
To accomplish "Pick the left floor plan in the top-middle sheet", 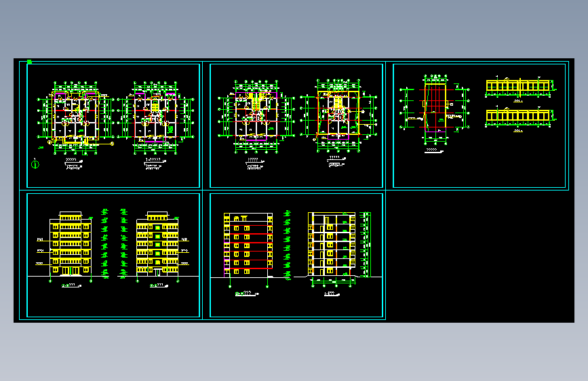I will click(x=256, y=117).
